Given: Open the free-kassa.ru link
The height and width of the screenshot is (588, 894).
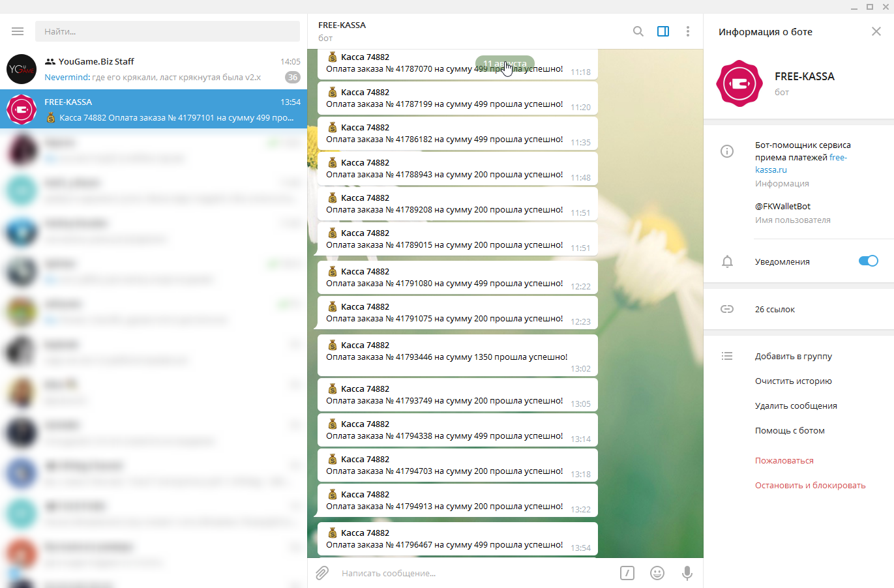Looking at the screenshot, I should coord(801,164).
